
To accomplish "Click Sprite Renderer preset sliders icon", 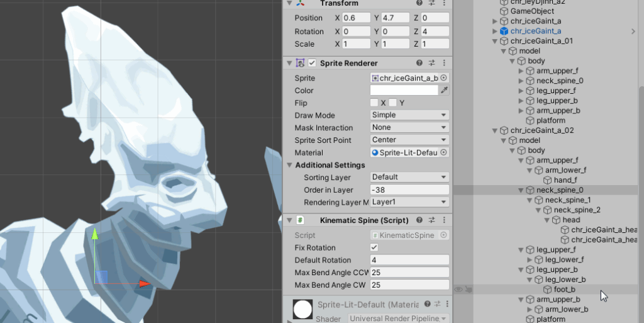I will (x=432, y=63).
